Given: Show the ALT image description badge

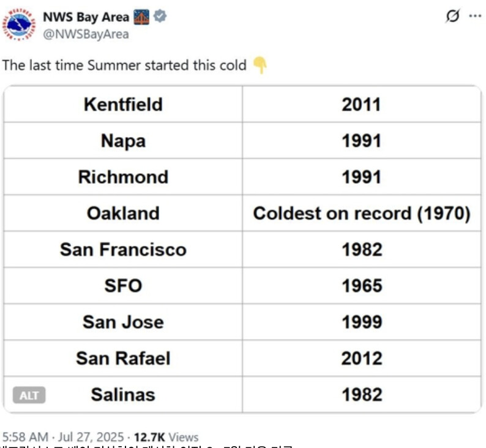Looking at the screenshot, I should pyautogui.click(x=29, y=395).
